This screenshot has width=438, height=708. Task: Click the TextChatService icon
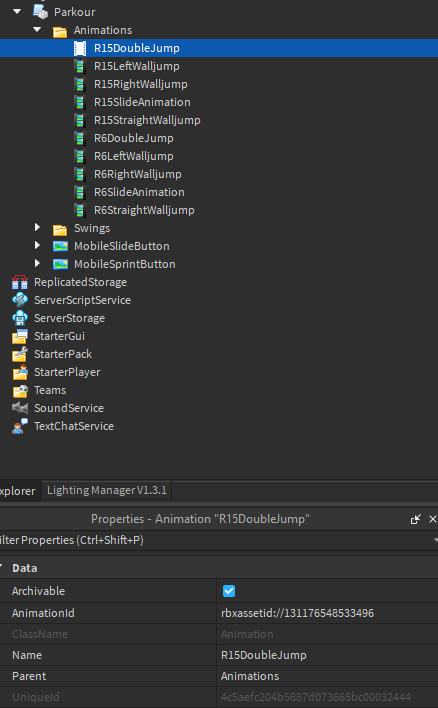[x=20, y=426]
